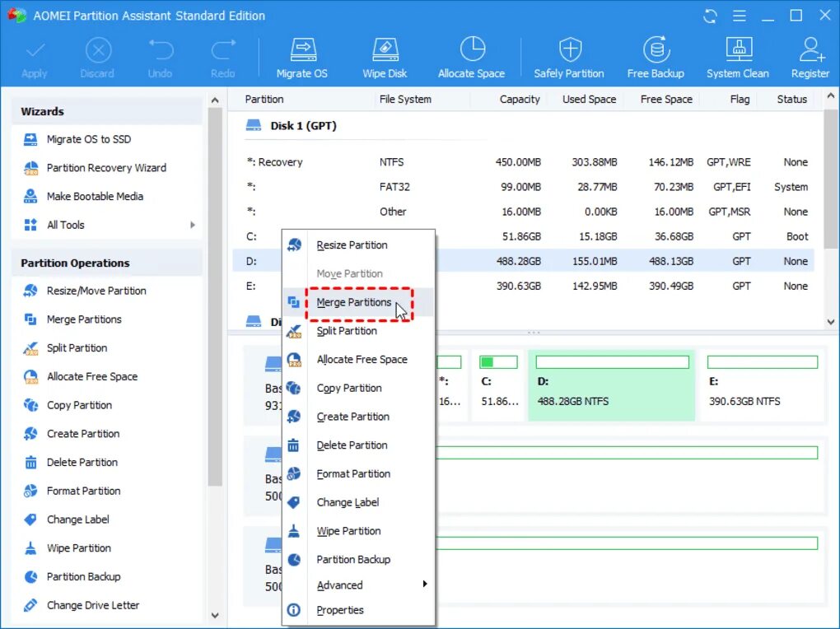Choose Partition Backup in context menu
The width and height of the screenshot is (840, 629).
pyautogui.click(x=358, y=559)
